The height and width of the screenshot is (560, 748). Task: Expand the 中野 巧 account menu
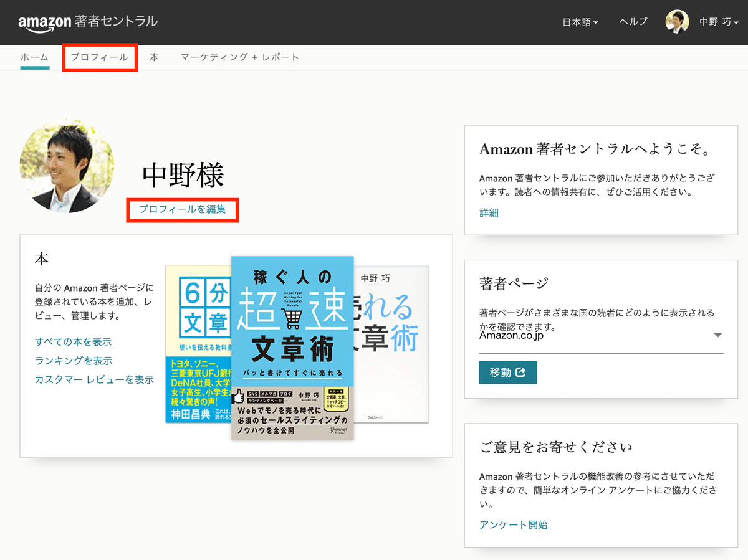click(719, 22)
